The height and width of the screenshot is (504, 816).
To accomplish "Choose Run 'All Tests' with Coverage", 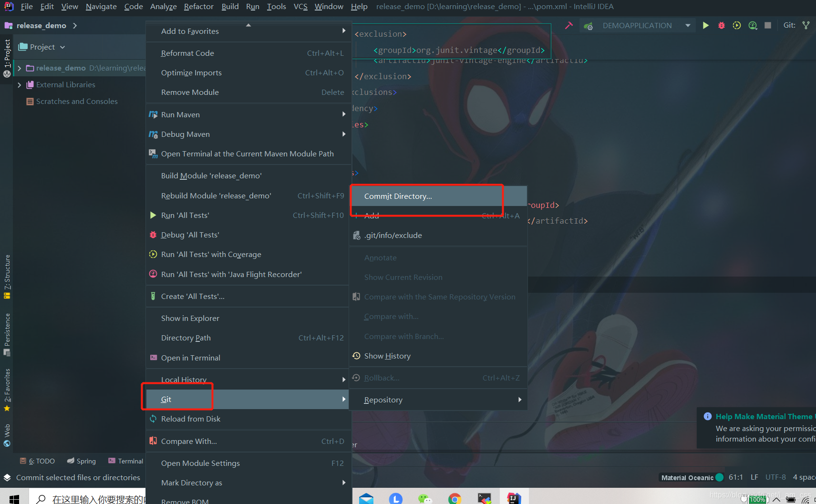I will pos(248,255).
